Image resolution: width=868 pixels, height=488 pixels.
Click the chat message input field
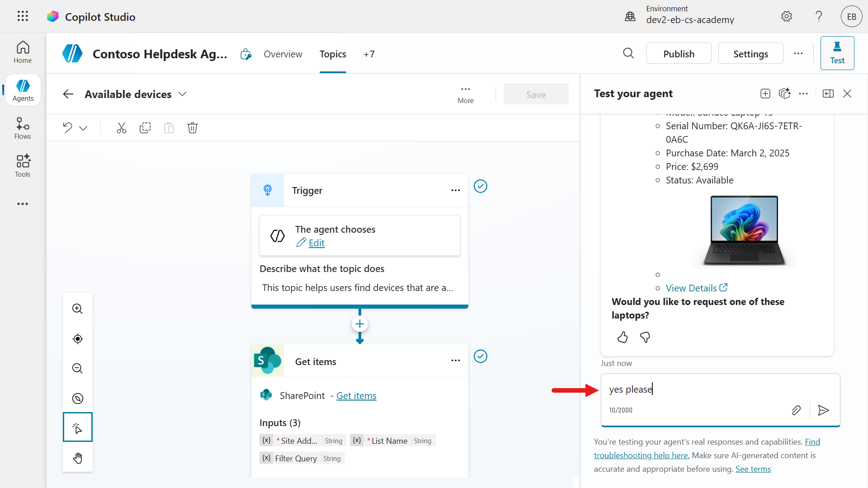(x=705, y=389)
